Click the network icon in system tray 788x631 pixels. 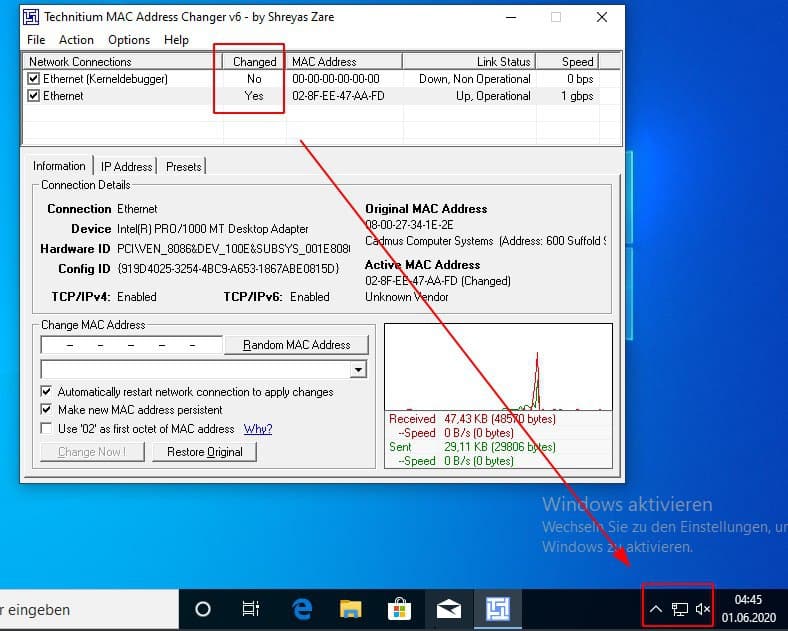click(680, 609)
